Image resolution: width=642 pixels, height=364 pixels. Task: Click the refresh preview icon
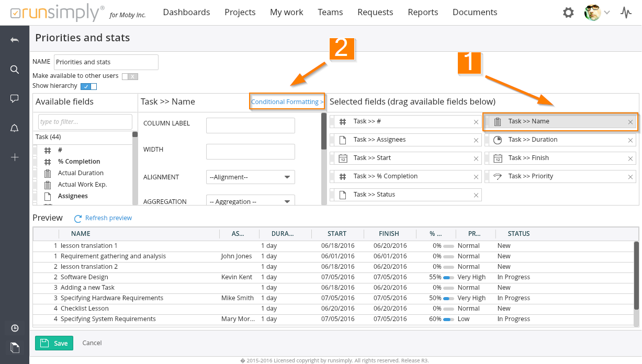tap(78, 219)
